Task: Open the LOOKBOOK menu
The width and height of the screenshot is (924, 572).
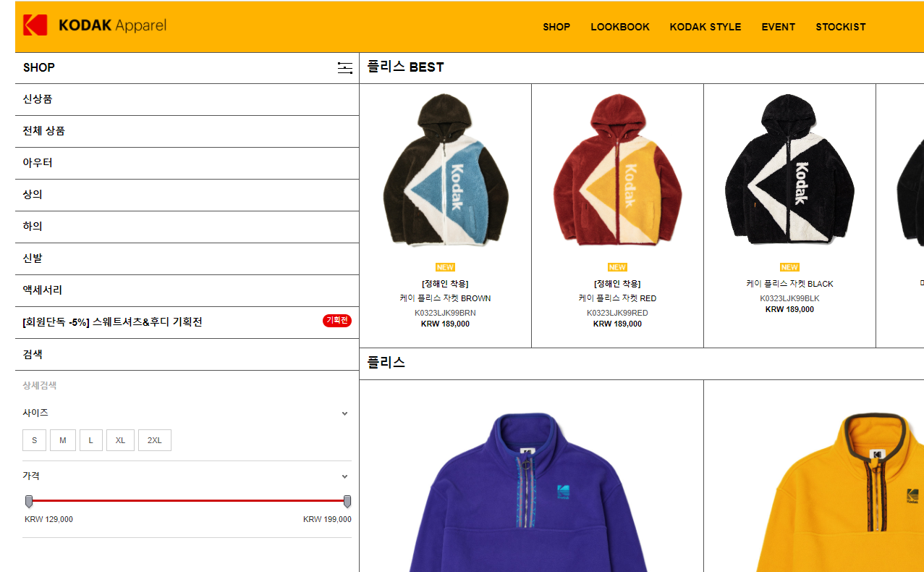Action: 620,27
